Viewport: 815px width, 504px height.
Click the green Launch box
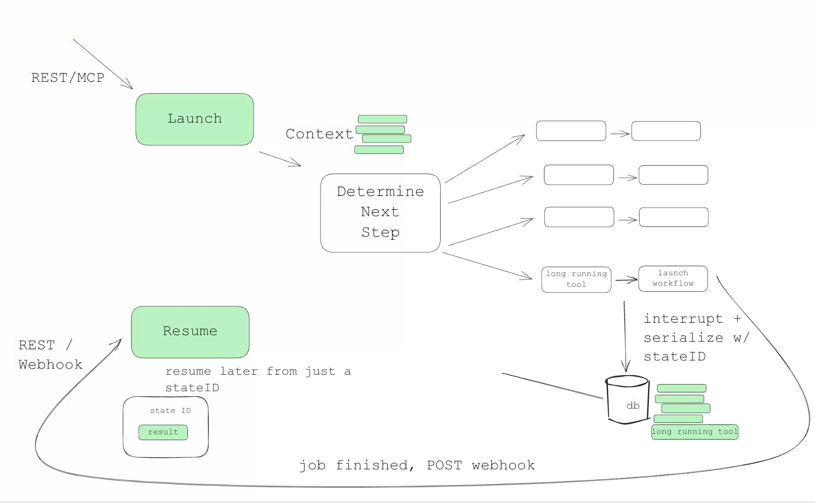coord(194,119)
